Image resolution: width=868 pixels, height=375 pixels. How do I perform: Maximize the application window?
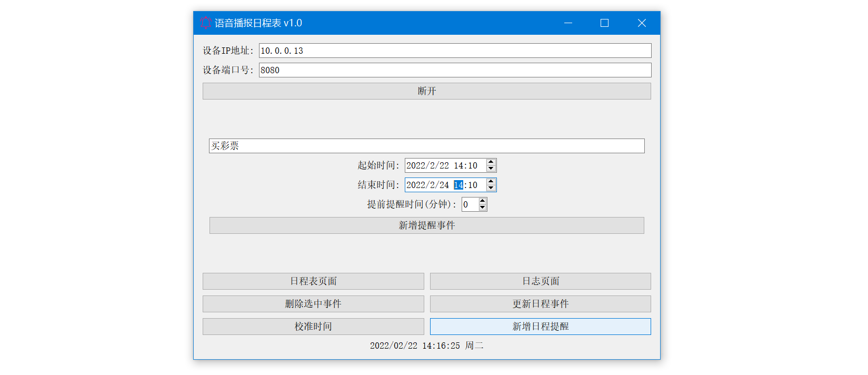604,23
